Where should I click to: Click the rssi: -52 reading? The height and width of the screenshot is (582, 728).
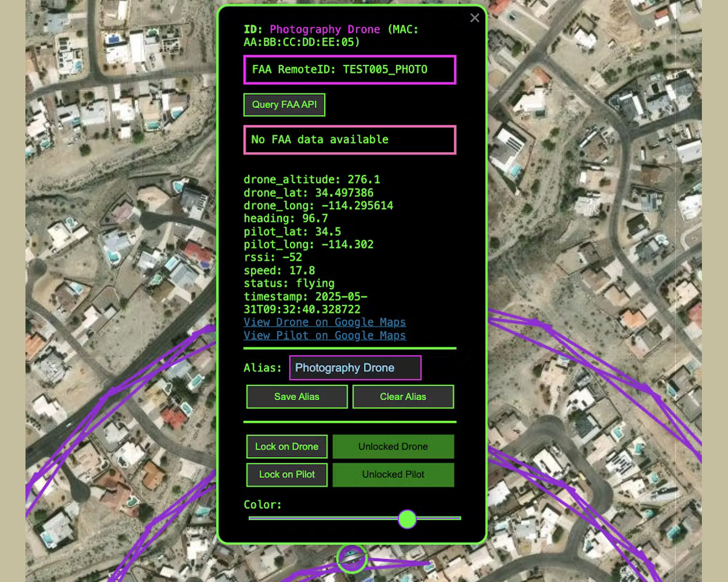click(272, 258)
